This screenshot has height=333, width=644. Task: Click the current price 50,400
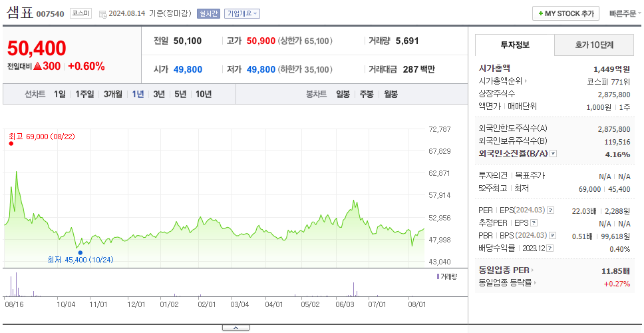coord(37,49)
